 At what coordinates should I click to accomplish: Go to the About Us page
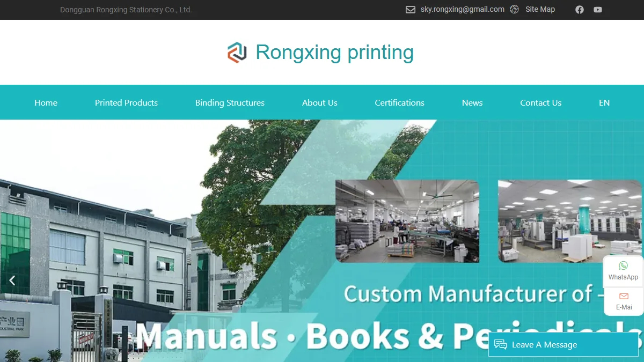tap(320, 102)
